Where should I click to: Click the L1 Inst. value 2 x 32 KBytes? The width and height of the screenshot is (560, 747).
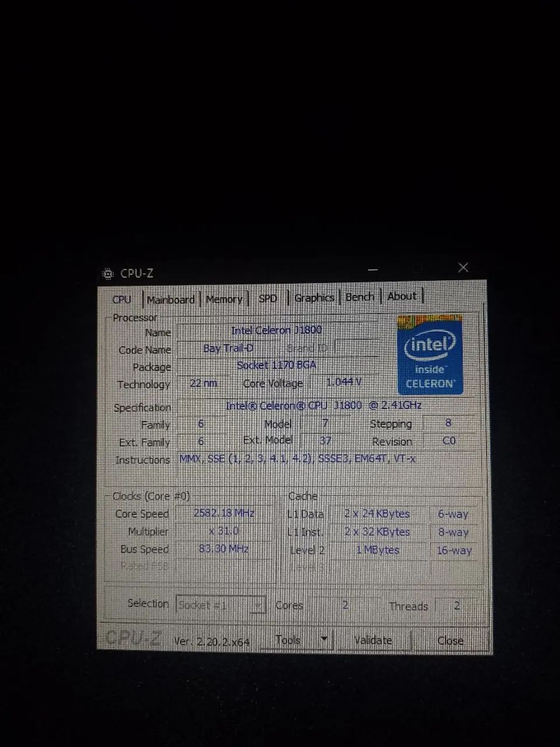[377, 532]
